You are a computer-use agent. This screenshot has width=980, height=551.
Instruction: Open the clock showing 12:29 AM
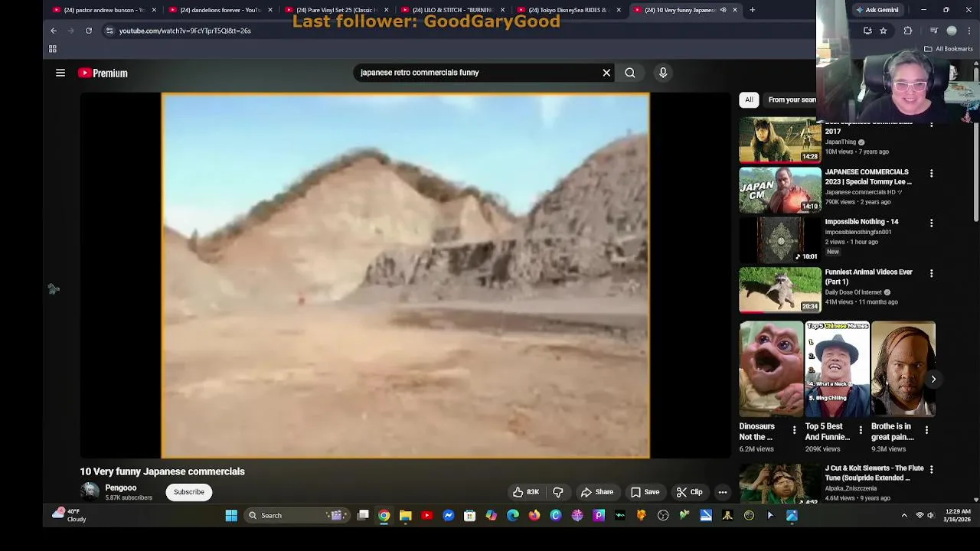958,515
